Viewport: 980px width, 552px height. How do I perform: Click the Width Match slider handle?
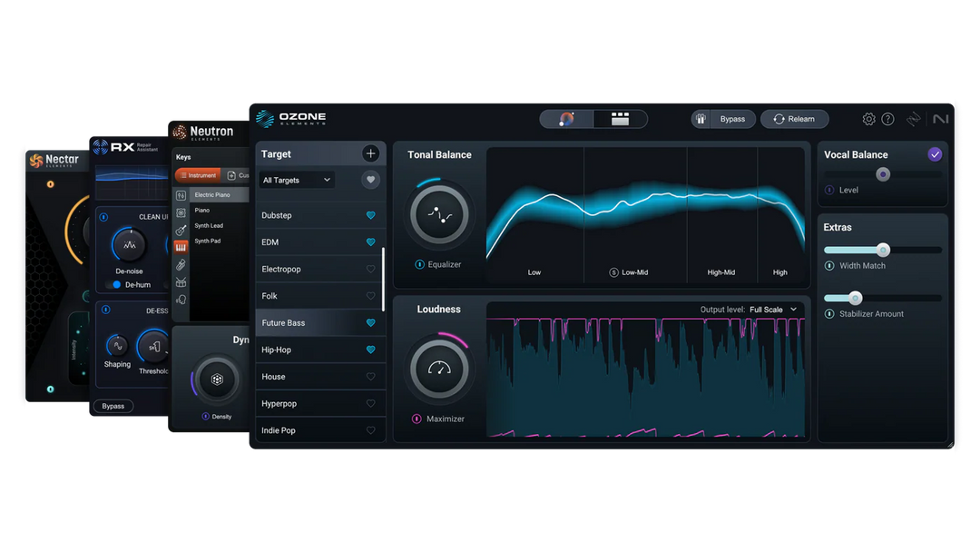tap(883, 250)
